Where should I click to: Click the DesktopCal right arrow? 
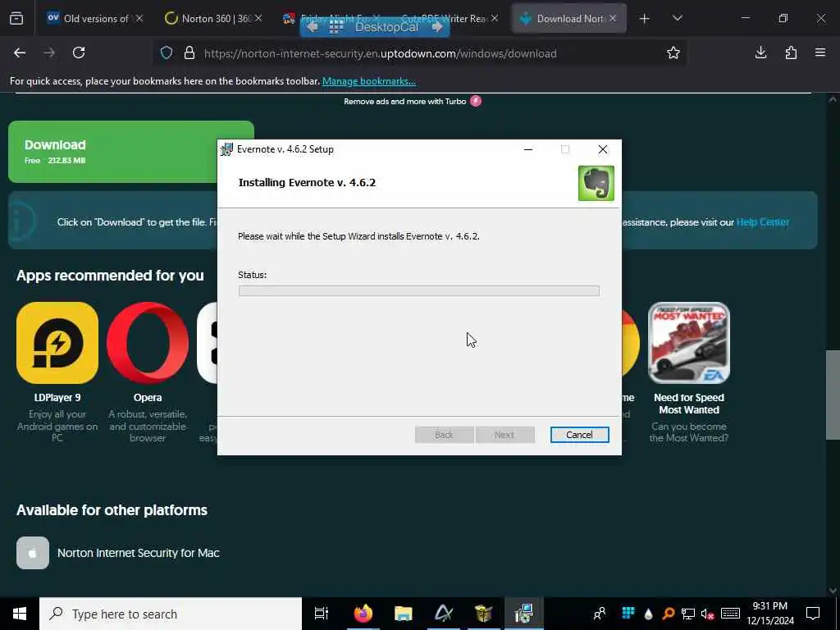click(437, 27)
